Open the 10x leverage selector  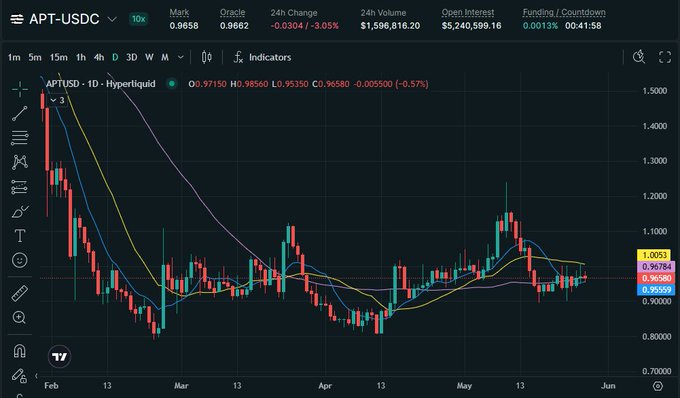139,19
